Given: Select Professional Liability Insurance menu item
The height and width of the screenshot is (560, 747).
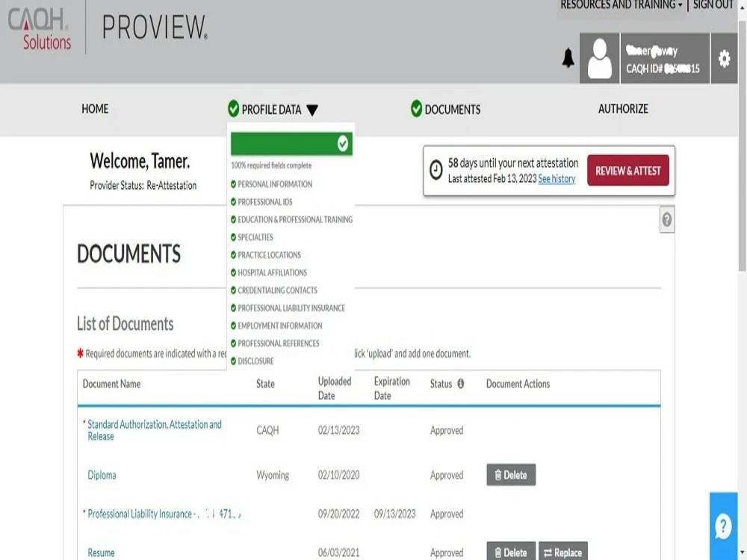Looking at the screenshot, I should pos(291,308).
